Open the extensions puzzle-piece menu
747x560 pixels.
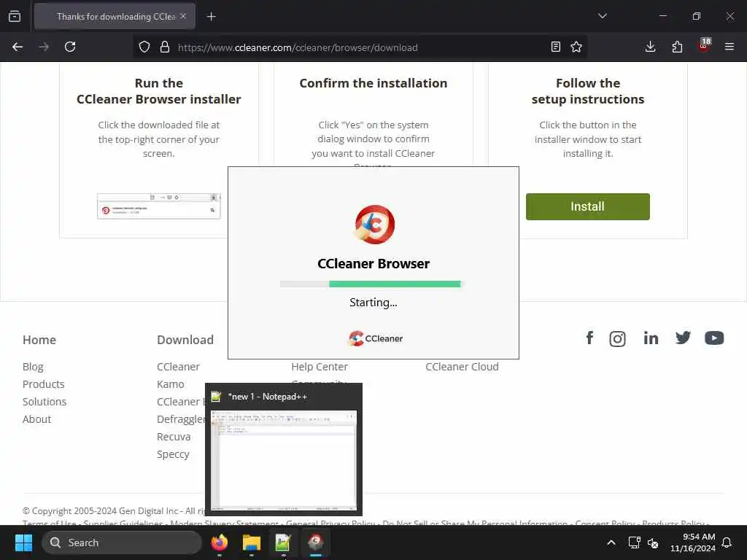click(x=677, y=47)
